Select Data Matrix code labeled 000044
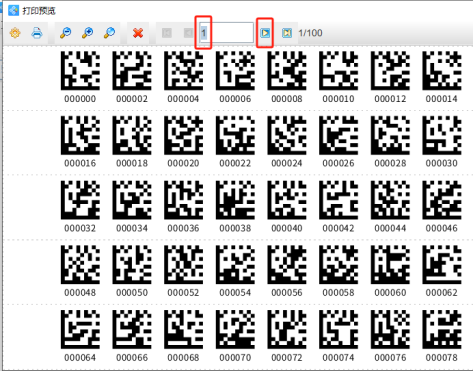The height and width of the screenshot is (371, 474). click(390, 200)
